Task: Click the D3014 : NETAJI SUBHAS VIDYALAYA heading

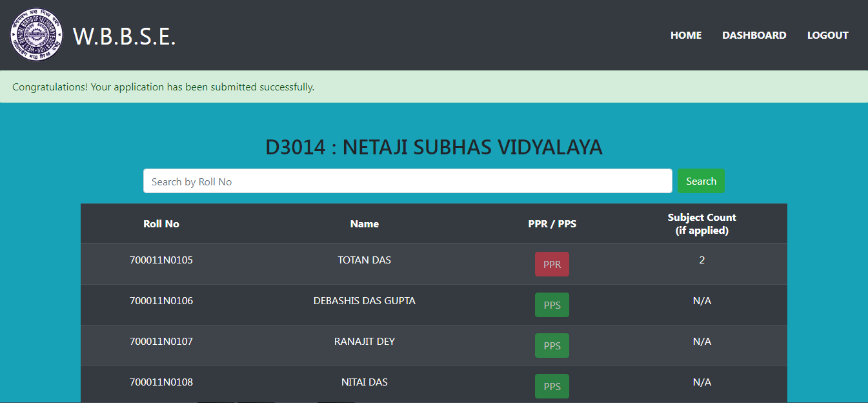Action: tap(434, 147)
